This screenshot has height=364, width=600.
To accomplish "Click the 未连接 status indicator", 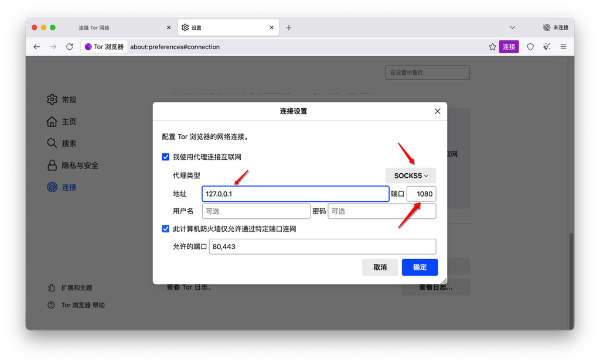I will coord(555,28).
